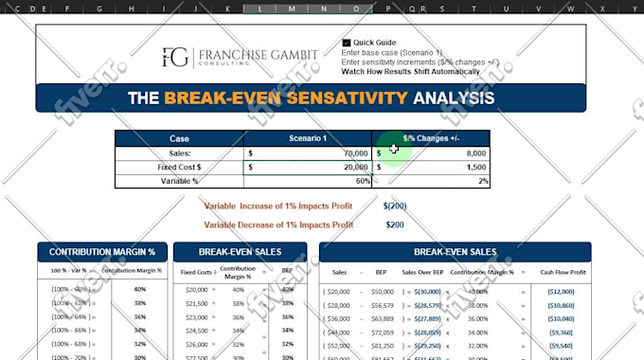
Task: Click the ($10,040) cash flow profit value
Action: click(x=561, y=319)
